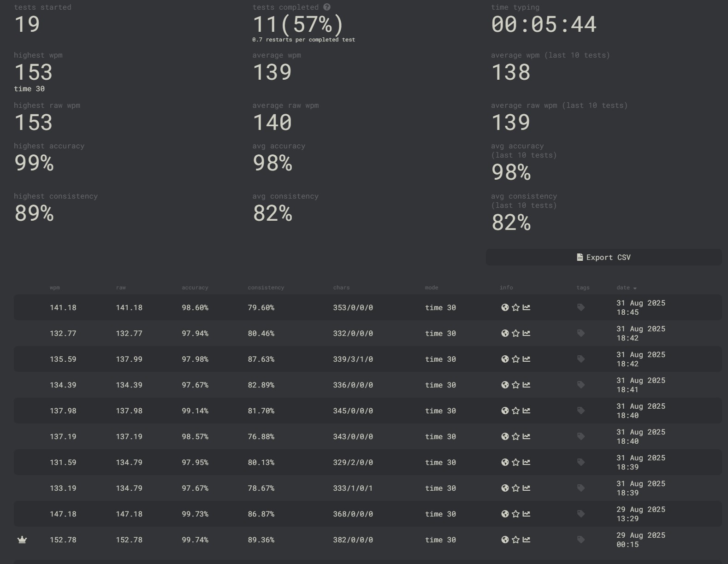Click the mode column header
Image resolution: width=728 pixels, height=564 pixels.
tap(431, 288)
